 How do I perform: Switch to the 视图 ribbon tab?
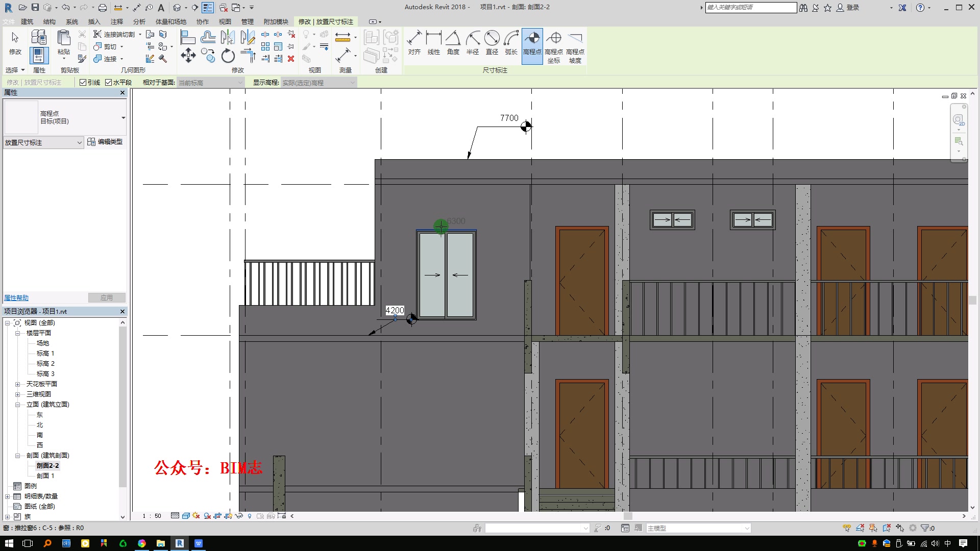[x=225, y=22]
